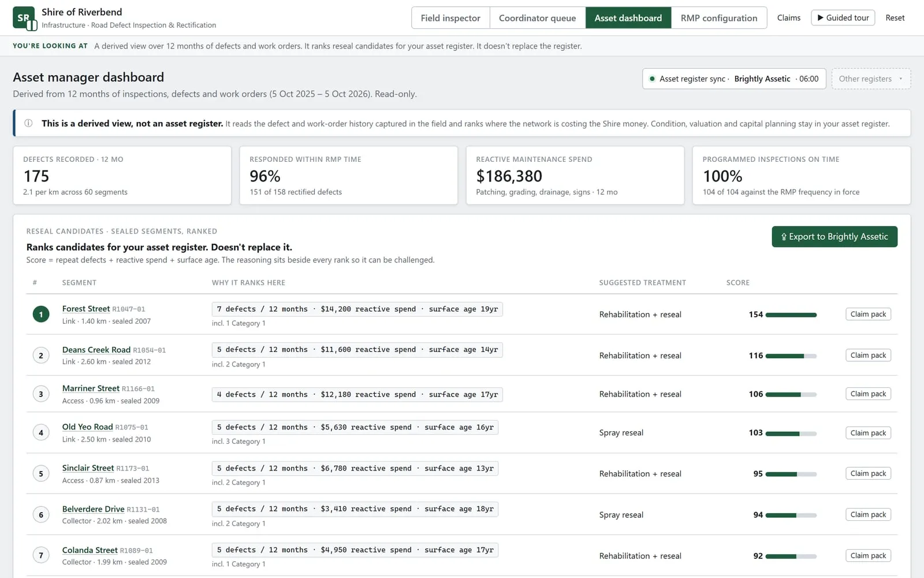This screenshot has height=578, width=924.
Task: Open the Forest Street segment link
Action: pyautogui.click(x=86, y=309)
